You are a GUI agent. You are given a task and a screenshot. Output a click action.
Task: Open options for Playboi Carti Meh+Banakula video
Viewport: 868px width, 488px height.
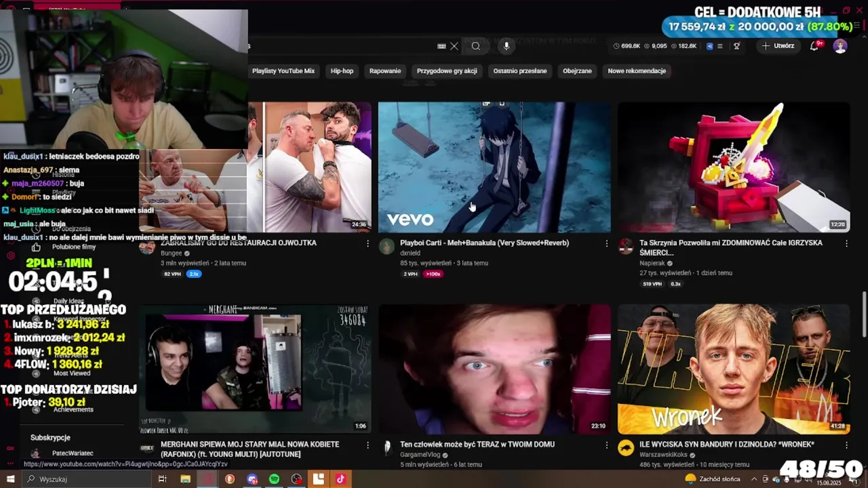pos(607,243)
